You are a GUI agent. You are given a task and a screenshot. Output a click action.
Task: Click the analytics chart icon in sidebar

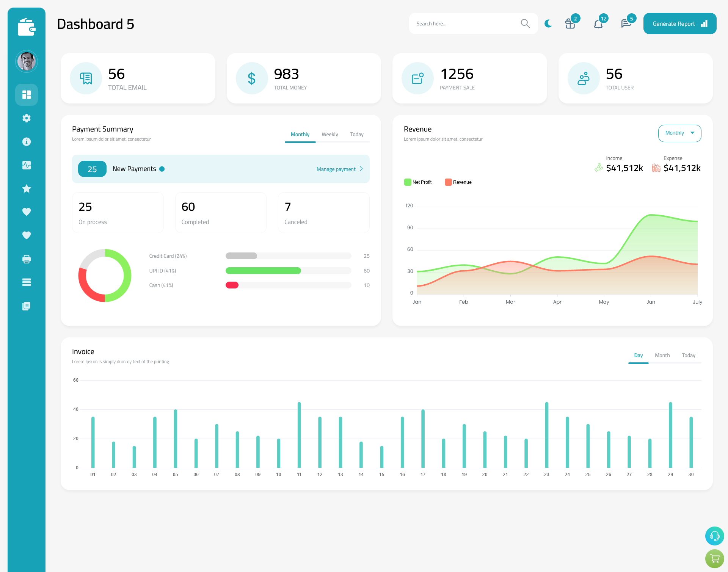click(x=27, y=165)
